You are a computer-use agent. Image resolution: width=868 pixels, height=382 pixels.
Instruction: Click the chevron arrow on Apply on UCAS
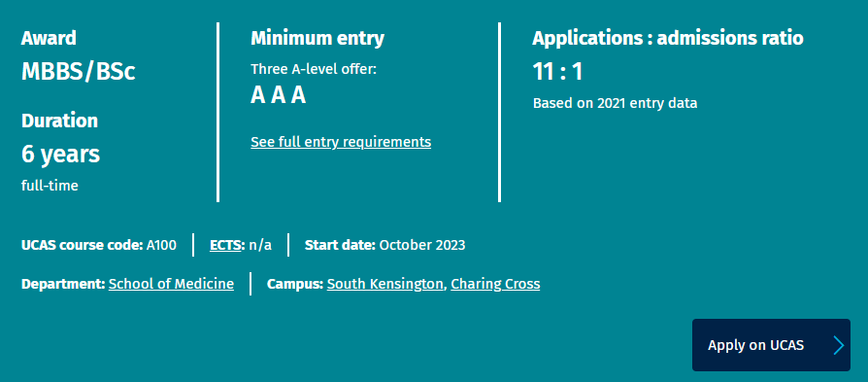pyautogui.click(x=839, y=345)
